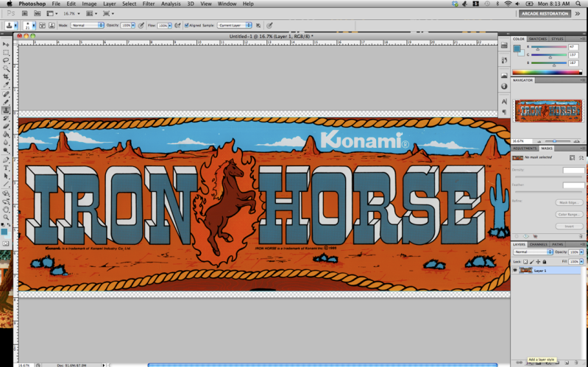This screenshot has height=367, width=588.
Task: Select the Eyedropper tool
Action: (x=6, y=85)
